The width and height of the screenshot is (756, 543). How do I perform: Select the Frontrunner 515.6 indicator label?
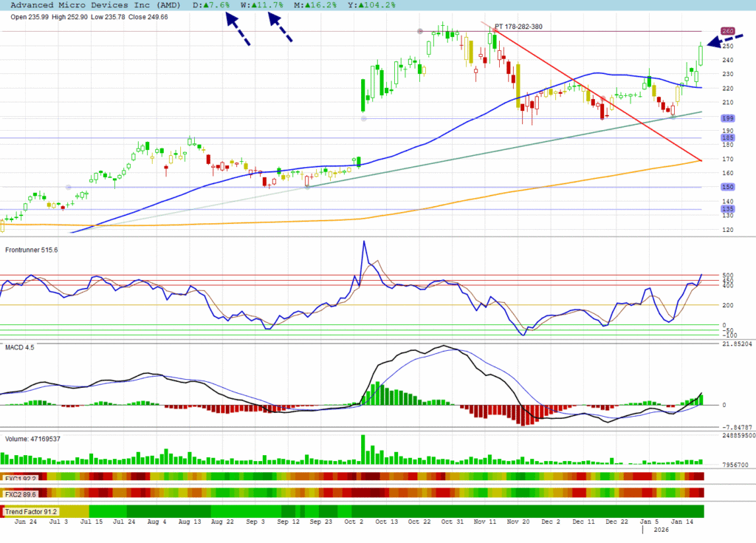point(32,250)
